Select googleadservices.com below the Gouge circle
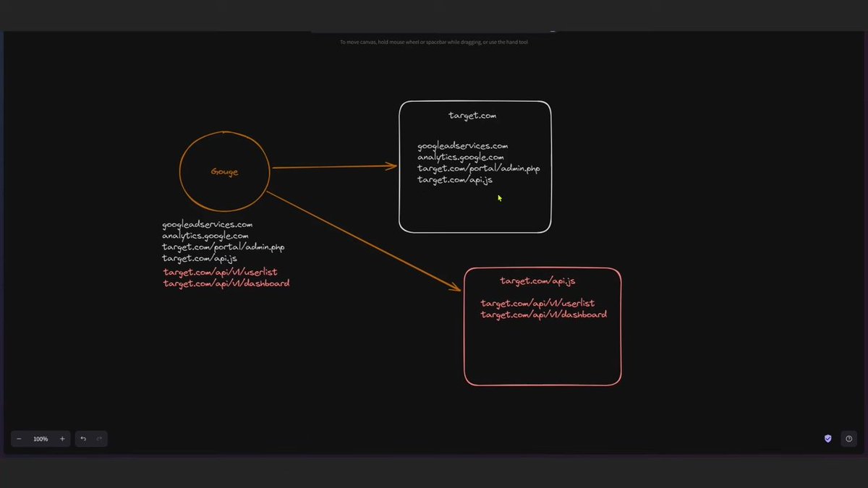The height and width of the screenshot is (488, 868). 208,225
